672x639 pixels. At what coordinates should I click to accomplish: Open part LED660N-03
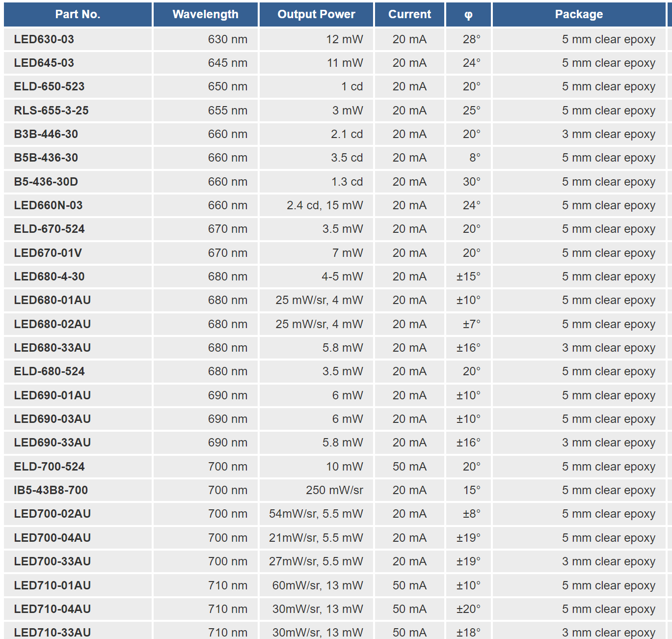point(49,205)
